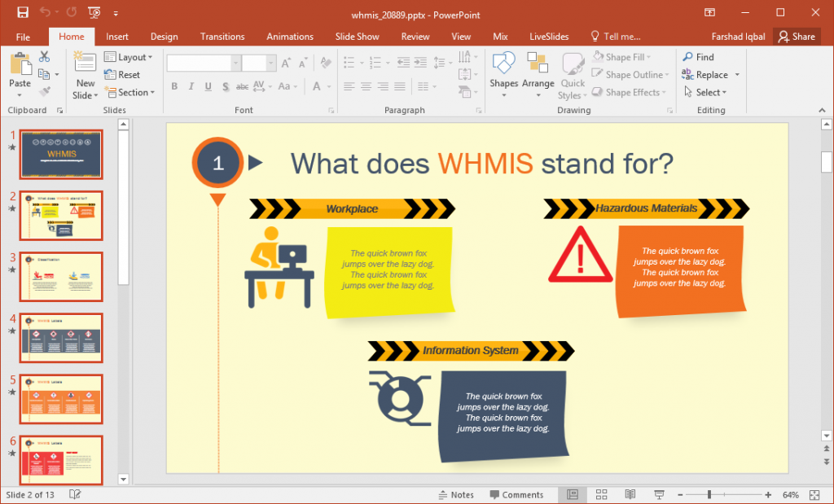Toggle bold formatting
This screenshot has width=834, height=504.
[x=174, y=85]
